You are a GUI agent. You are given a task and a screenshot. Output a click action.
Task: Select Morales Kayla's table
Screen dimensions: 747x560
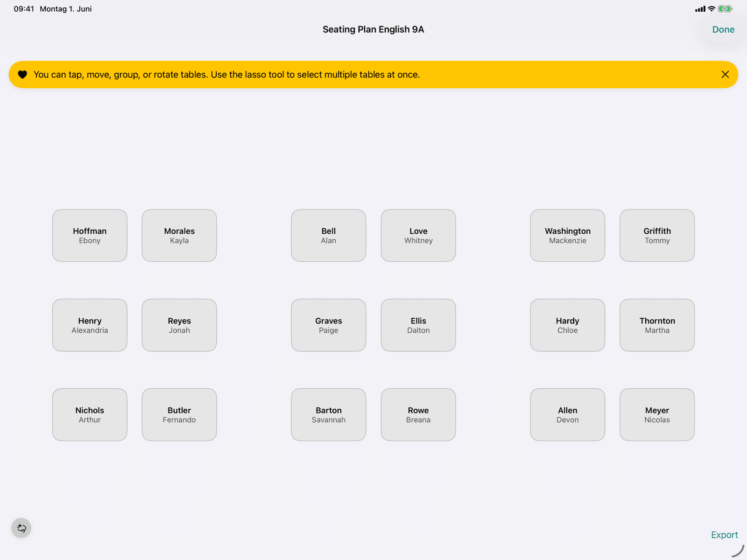pyautogui.click(x=179, y=236)
